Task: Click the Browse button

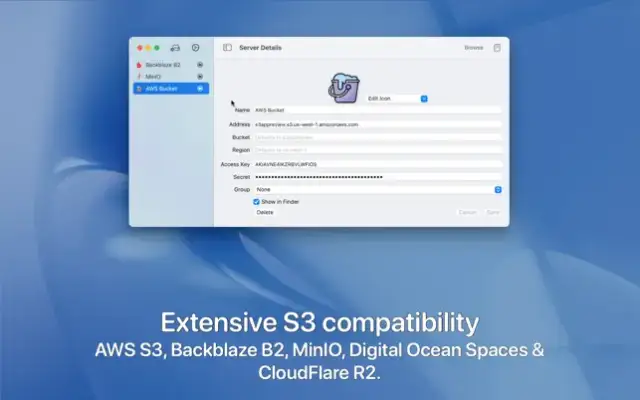Action: pyautogui.click(x=473, y=48)
